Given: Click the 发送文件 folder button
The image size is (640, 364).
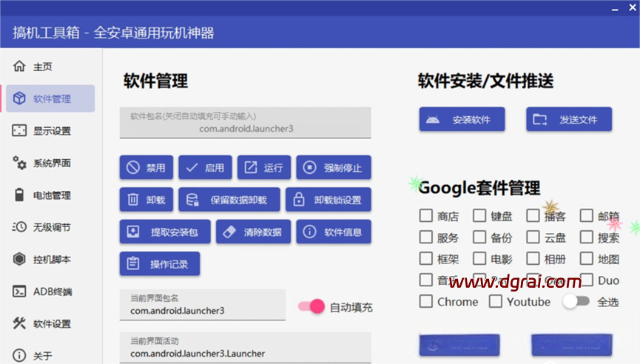Looking at the screenshot, I should point(569,119).
